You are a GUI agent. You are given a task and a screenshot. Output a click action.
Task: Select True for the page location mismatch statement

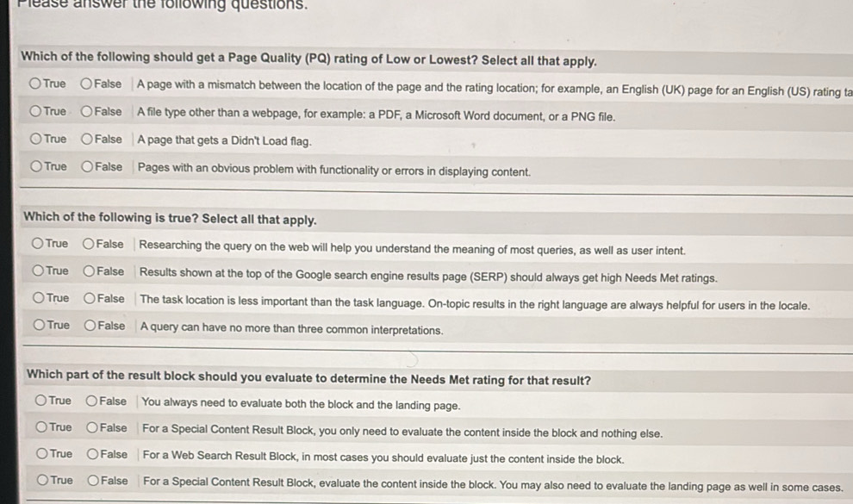point(36,84)
